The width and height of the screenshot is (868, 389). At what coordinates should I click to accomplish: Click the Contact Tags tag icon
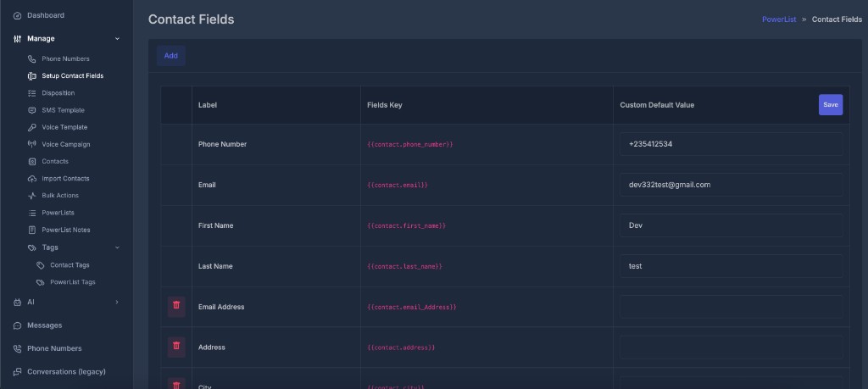click(40, 265)
